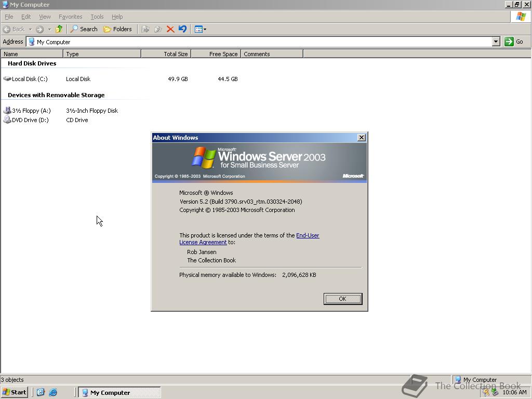
Task: Sort by the Free Space column header
Action: click(x=216, y=54)
